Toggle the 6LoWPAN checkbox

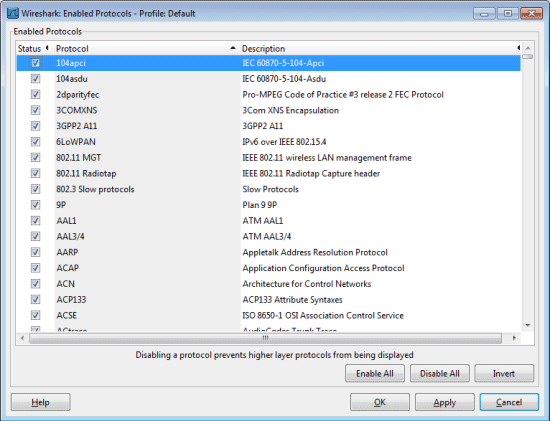(35, 142)
